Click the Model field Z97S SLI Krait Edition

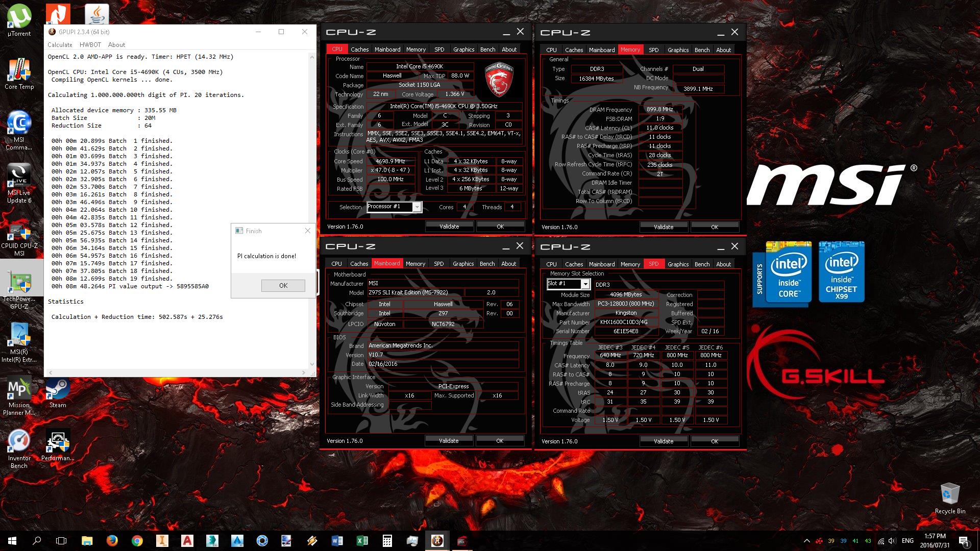(415, 293)
